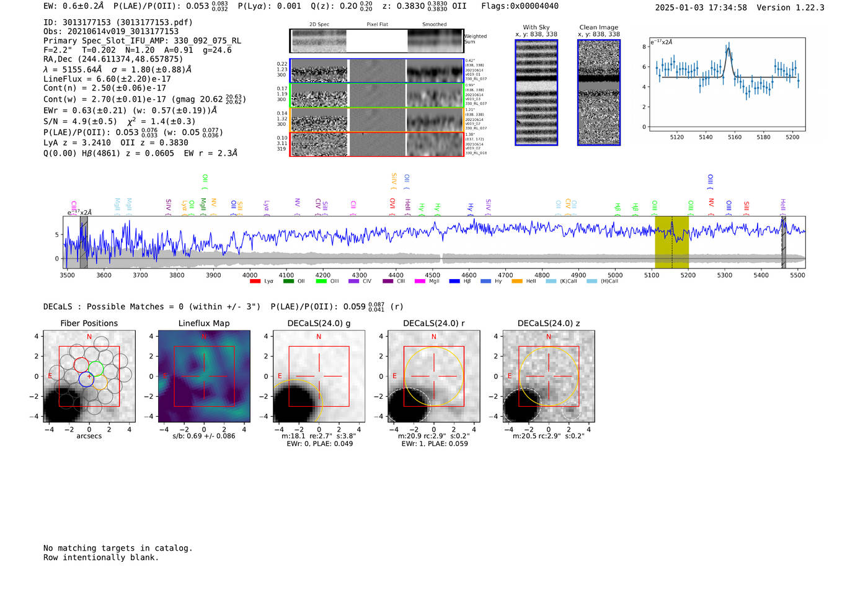Click the yellow highlighted band in the spectrum
Screen dimensions: 868x591
point(671,242)
